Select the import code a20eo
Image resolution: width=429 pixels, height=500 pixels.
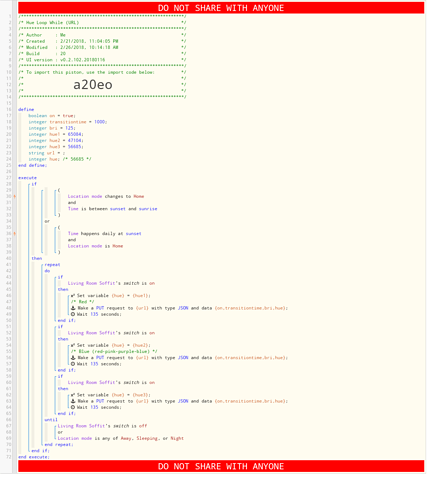(93, 85)
